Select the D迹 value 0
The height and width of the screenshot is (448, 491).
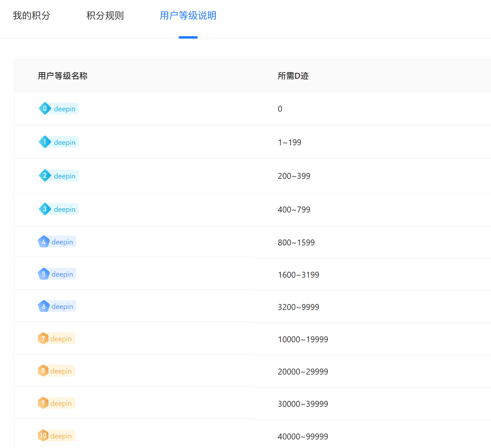(280, 109)
